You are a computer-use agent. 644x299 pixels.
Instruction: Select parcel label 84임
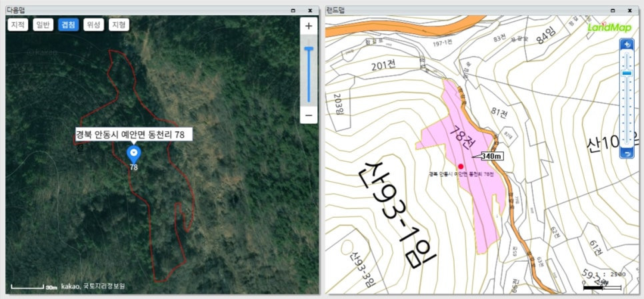(545, 37)
